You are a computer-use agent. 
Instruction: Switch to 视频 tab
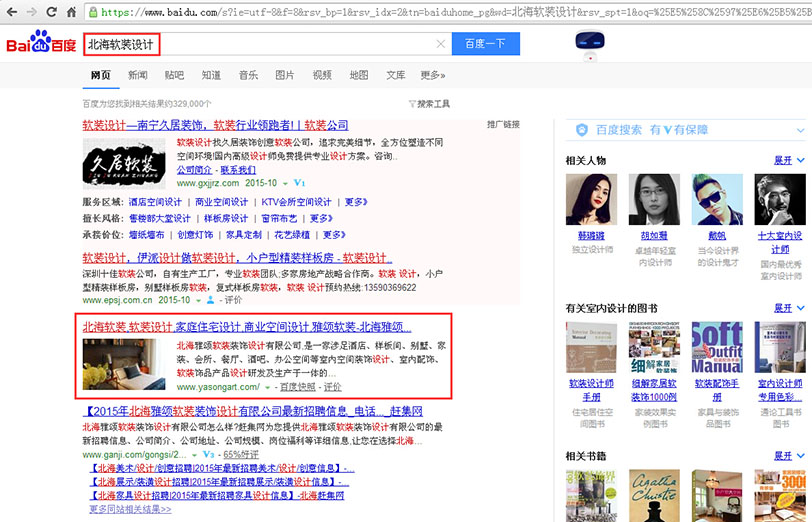click(322, 75)
